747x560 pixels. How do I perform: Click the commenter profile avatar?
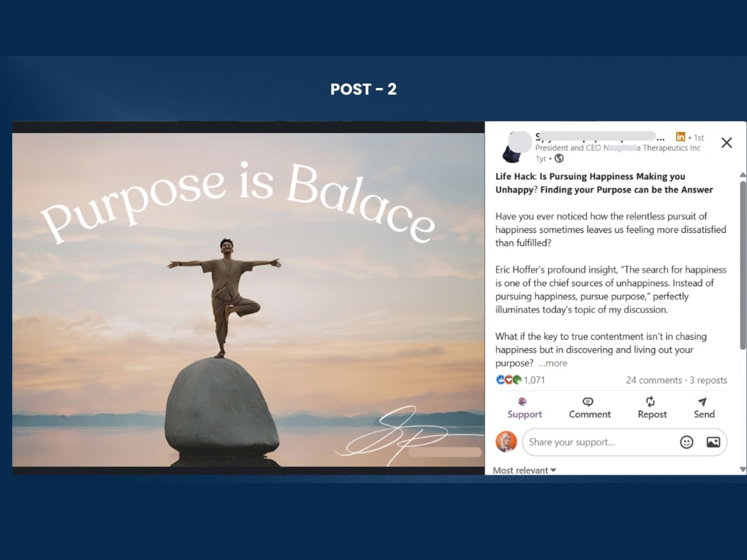click(x=506, y=441)
